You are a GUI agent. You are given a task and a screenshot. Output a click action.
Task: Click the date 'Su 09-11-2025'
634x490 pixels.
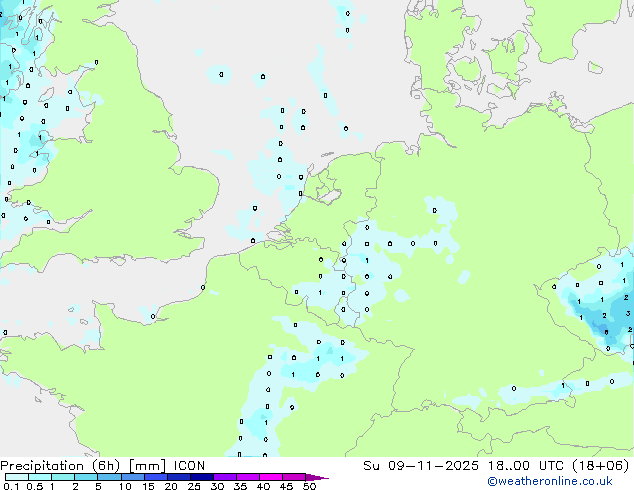click(x=421, y=466)
